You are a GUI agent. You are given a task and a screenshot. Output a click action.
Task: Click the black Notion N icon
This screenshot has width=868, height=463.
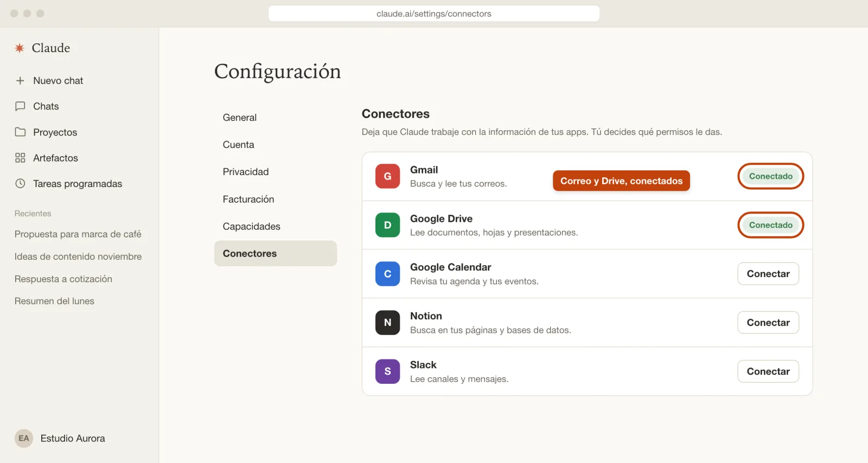pyautogui.click(x=387, y=323)
